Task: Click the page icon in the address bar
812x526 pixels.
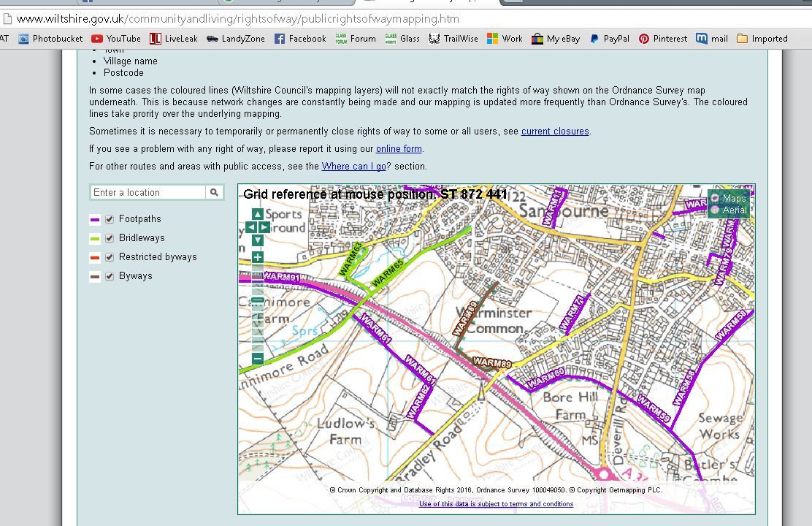Action: click(7, 19)
